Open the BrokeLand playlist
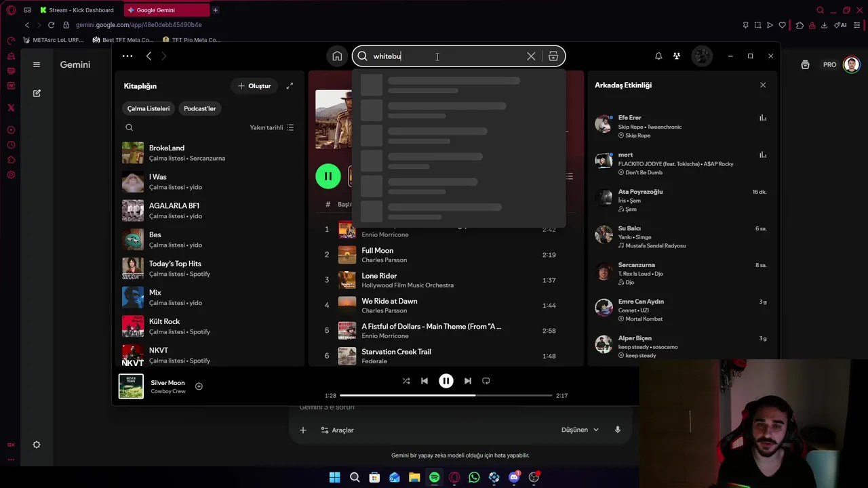This screenshot has height=488, width=868. [x=209, y=152]
